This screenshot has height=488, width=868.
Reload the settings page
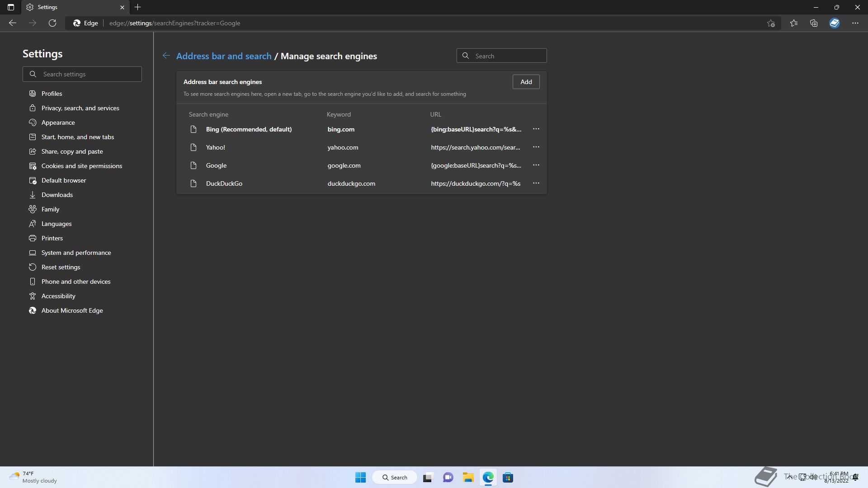click(x=52, y=23)
